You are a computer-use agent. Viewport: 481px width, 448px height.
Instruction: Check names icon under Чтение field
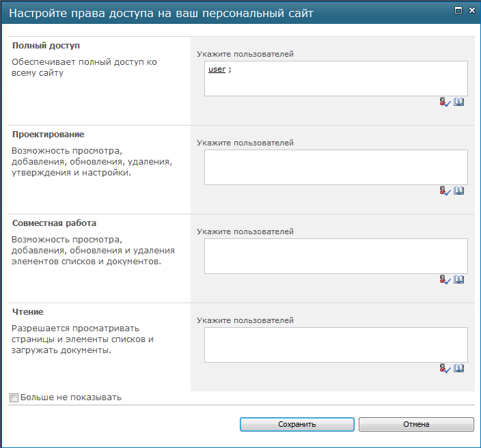(x=445, y=368)
